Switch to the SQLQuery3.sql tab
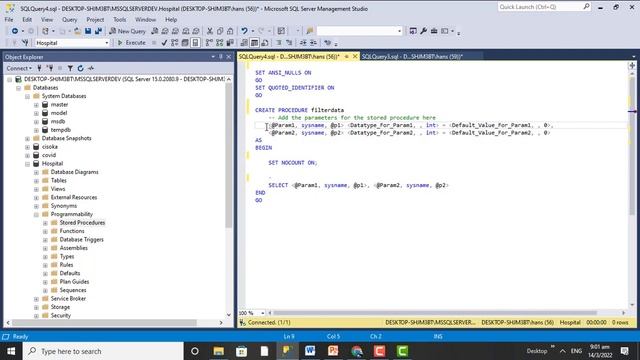The width and height of the screenshot is (640, 360). 412,56
